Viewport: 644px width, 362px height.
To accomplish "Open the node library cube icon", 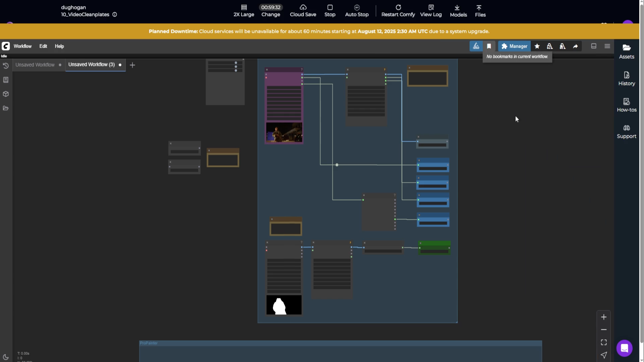I will [6, 94].
